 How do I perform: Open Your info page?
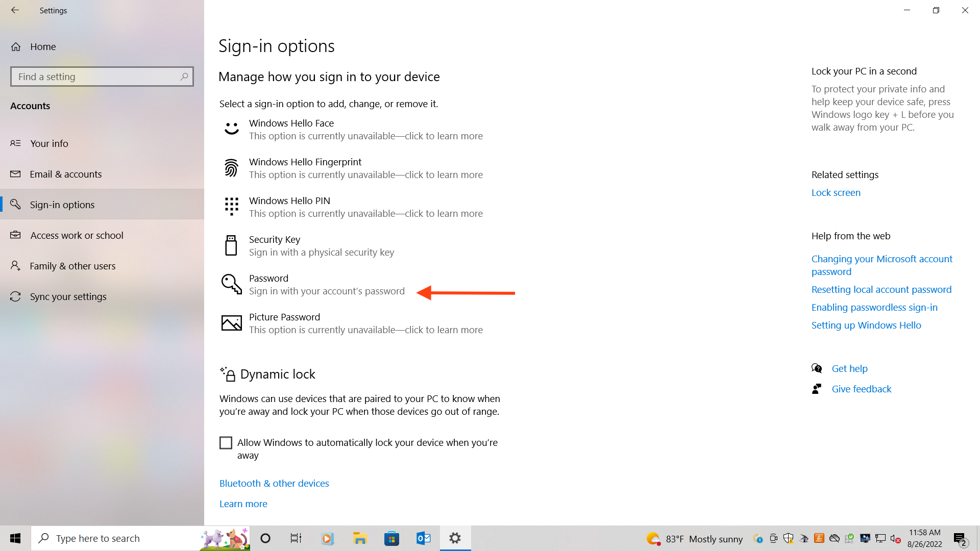[x=102, y=143]
